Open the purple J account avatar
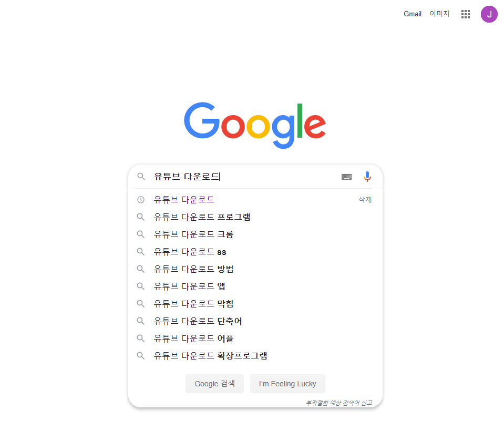The height and width of the screenshot is (431, 504). [489, 14]
